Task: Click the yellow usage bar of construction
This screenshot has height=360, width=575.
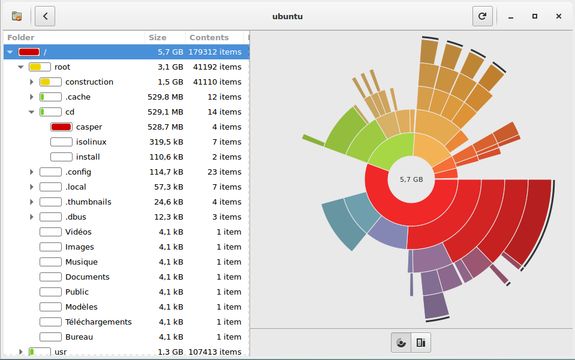Action: click(51, 82)
